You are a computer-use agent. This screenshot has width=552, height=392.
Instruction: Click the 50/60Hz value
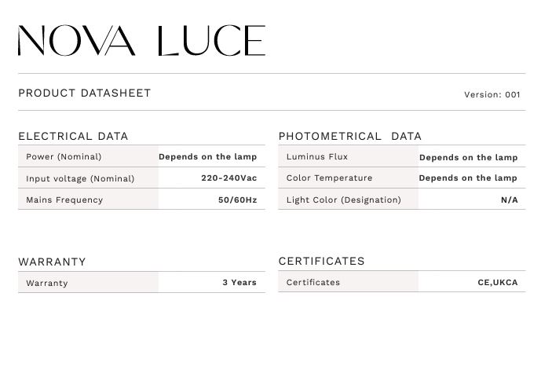[238, 200]
